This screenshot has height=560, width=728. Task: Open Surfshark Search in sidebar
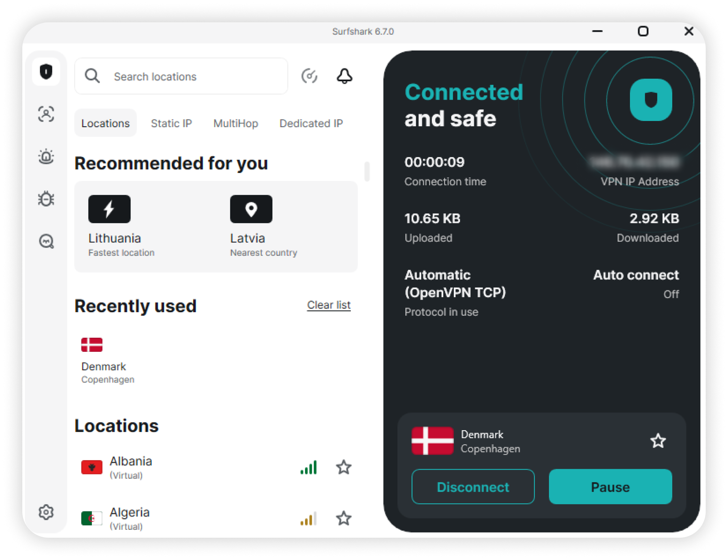[x=46, y=241]
